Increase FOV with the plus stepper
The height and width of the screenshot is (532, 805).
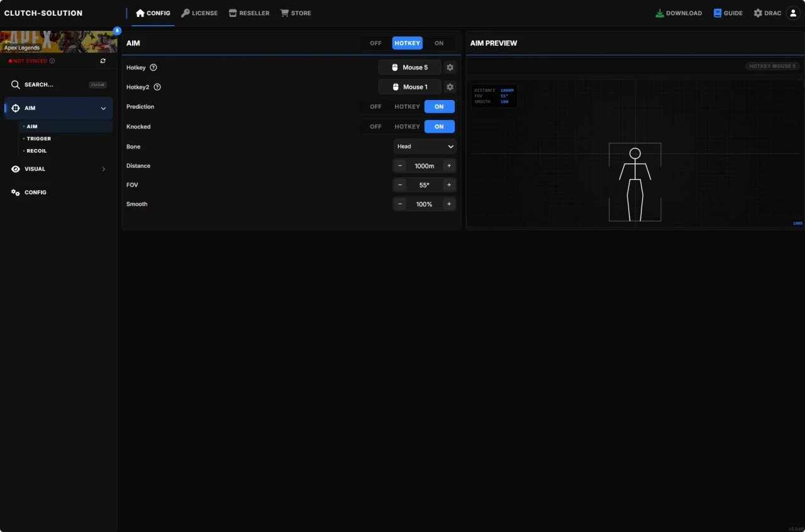click(x=449, y=185)
